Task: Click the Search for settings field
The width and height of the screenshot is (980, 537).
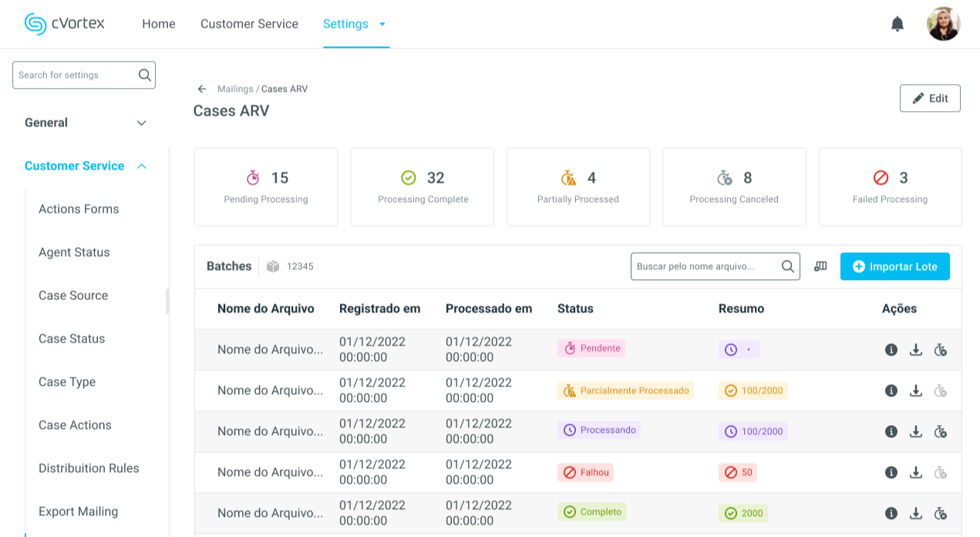Action: 75,75
